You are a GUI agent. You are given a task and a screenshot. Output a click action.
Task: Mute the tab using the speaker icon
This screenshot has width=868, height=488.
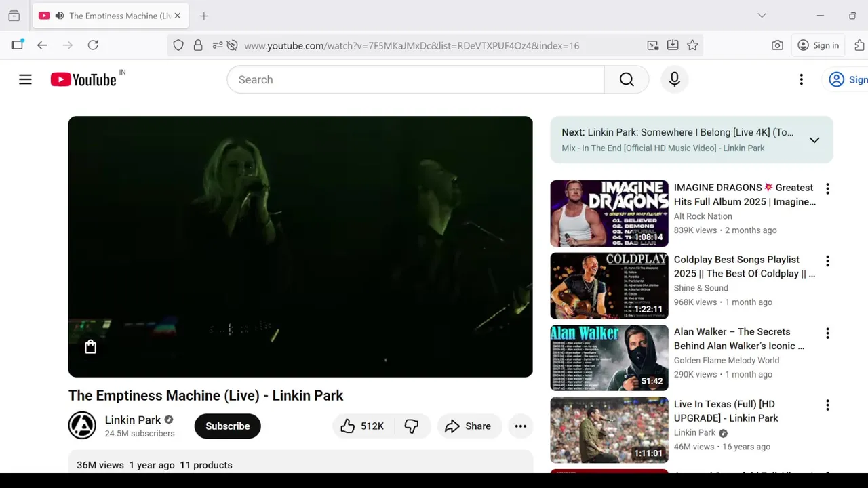click(x=59, y=16)
